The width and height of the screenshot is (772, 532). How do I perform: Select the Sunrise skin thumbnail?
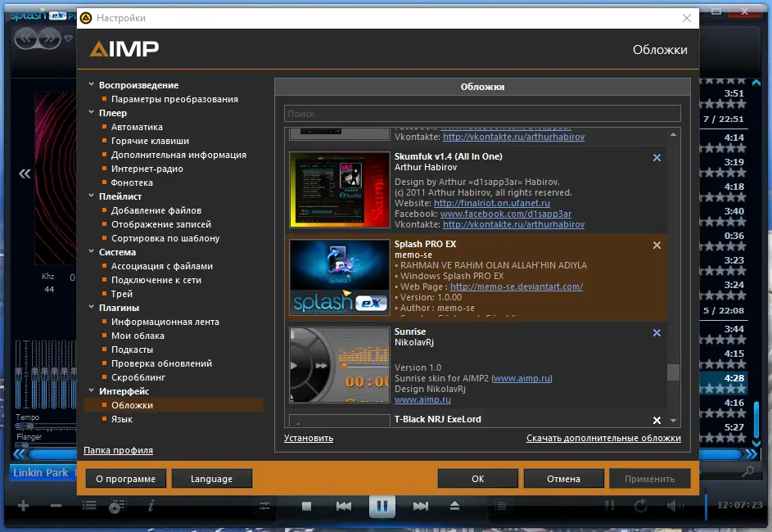pyautogui.click(x=340, y=365)
